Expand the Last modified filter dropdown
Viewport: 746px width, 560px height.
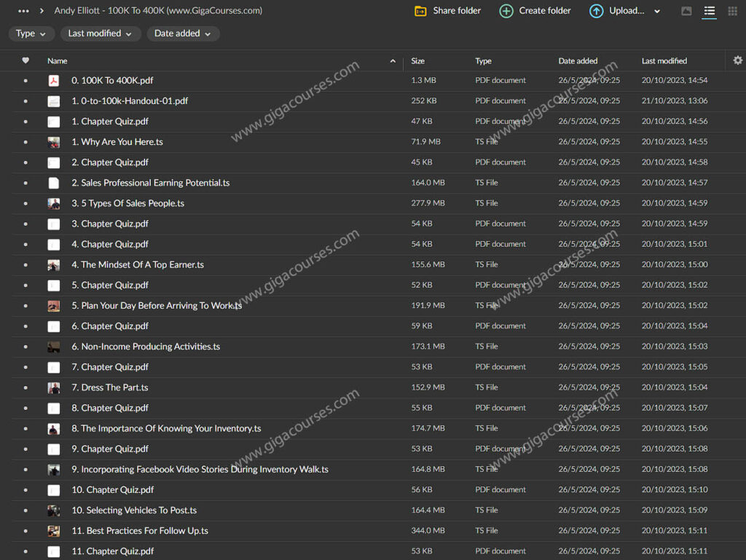(x=100, y=33)
